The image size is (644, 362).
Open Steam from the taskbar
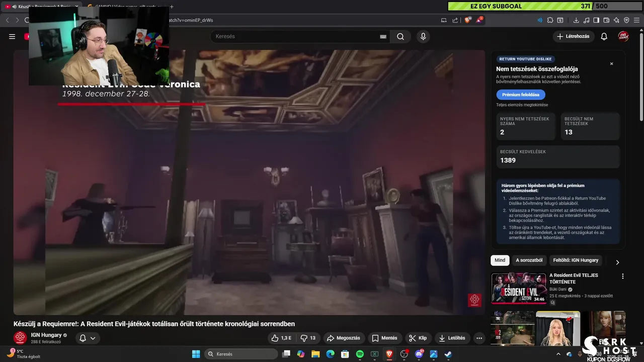[x=448, y=354]
